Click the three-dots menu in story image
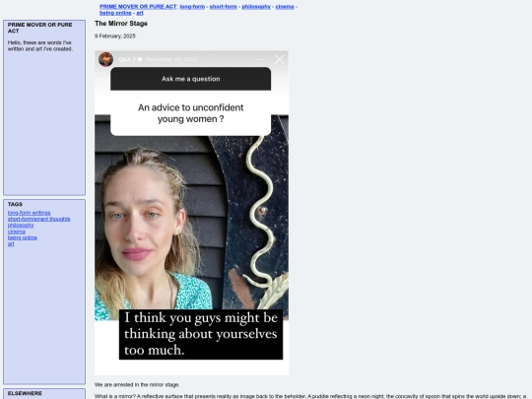532x399 pixels. point(261,60)
